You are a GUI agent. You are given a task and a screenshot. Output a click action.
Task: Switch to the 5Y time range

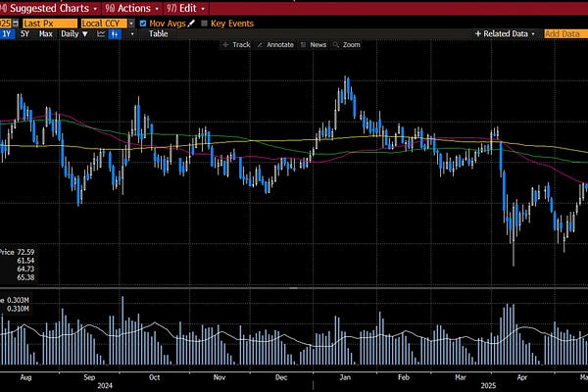click(x=24, y=33)
